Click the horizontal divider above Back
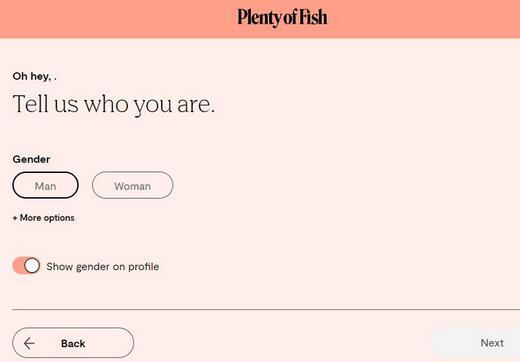520x362 pixels. pyautogui.click(x=266, y=309)
